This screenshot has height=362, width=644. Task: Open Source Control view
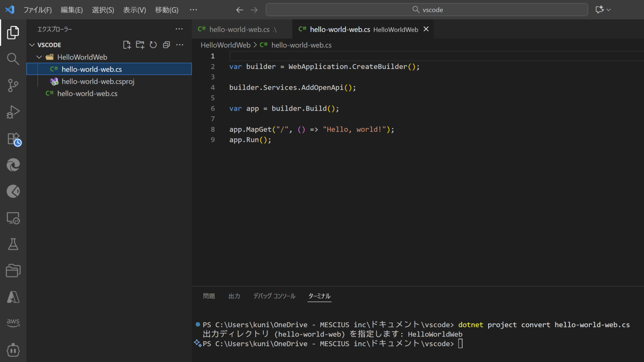(13, 85)
